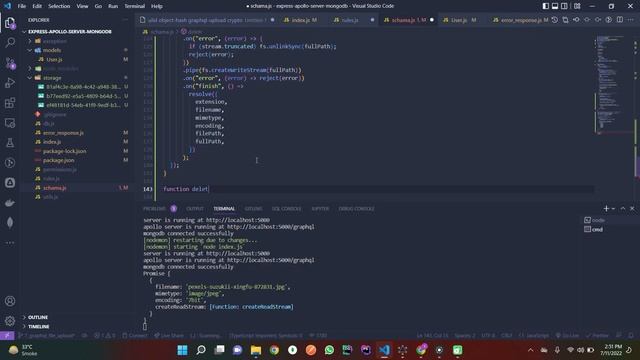Open file history timeline icon in editor toolbar

[x=555, y=20]
